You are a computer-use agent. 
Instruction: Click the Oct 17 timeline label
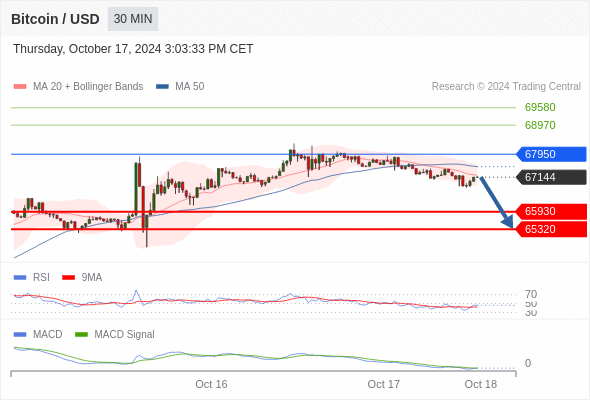(x=383, y=384)
